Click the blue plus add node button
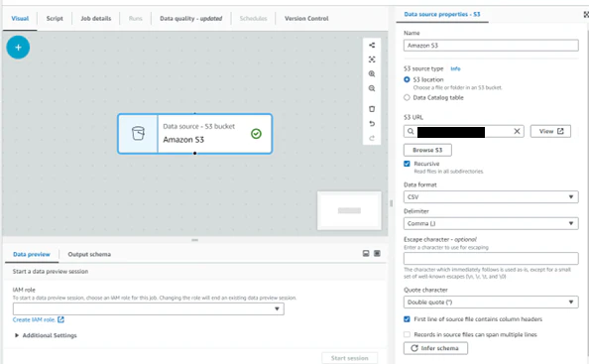The height and width of the screenshot is (364, 589). click(18, 48)
